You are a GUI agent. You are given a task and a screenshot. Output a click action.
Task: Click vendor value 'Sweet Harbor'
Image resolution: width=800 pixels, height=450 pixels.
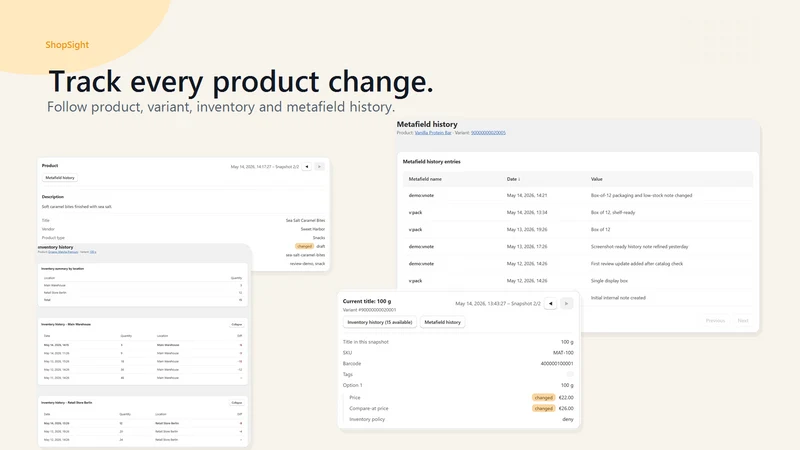pyautogui.click(x=313, y=229)
